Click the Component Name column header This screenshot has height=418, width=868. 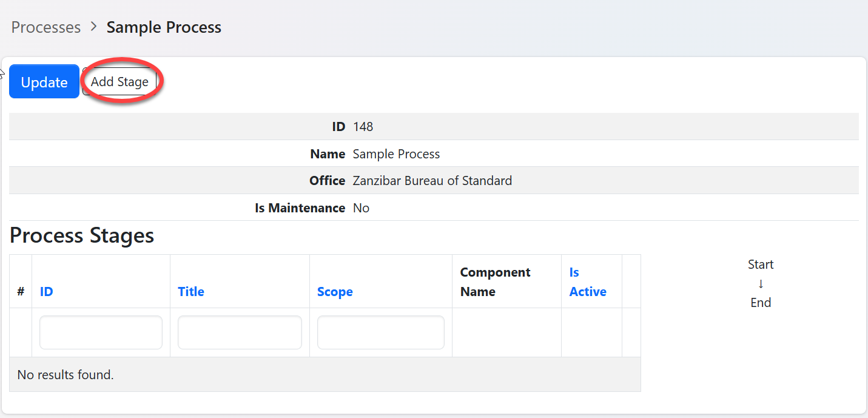(x=495, y=282)
